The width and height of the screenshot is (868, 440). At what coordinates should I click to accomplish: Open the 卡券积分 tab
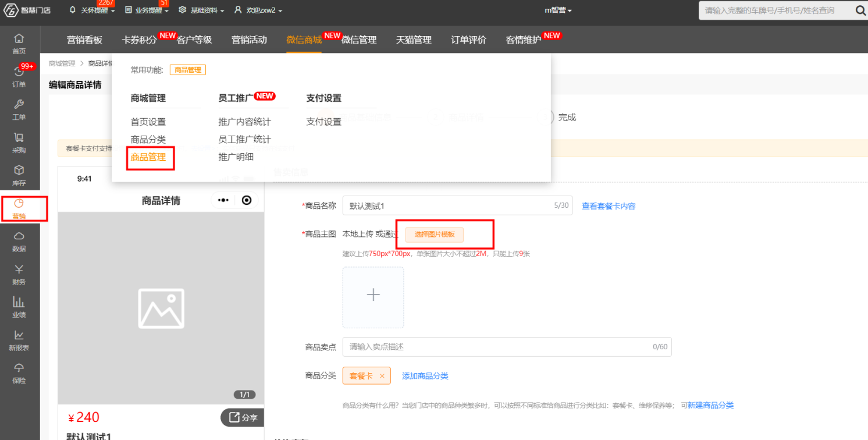139,40
